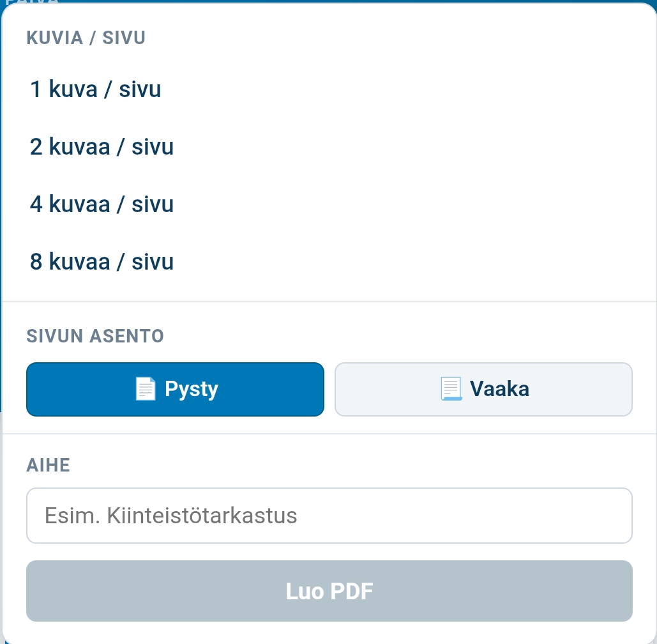Click the document glyph on the highlighted orientation button
The height and width of the screenshot is (644, 657).
[146, 388]
